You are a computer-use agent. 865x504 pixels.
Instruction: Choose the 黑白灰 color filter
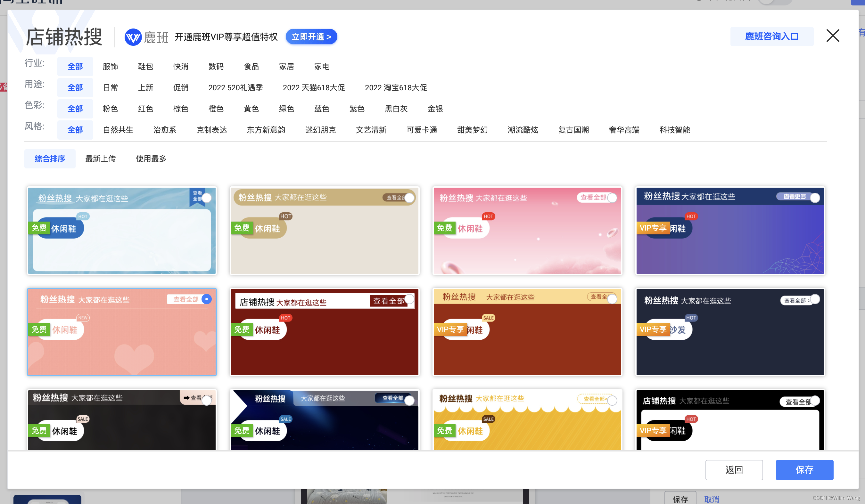tap(397, 109)
